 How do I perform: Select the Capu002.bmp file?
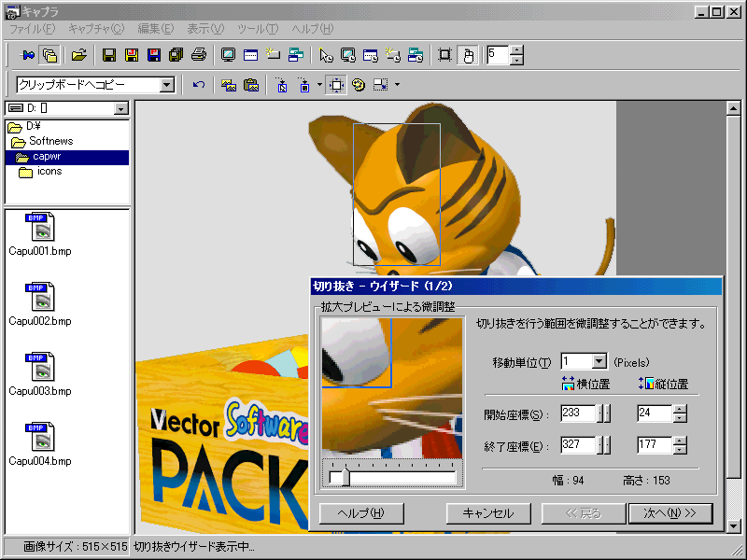[40, 304]
